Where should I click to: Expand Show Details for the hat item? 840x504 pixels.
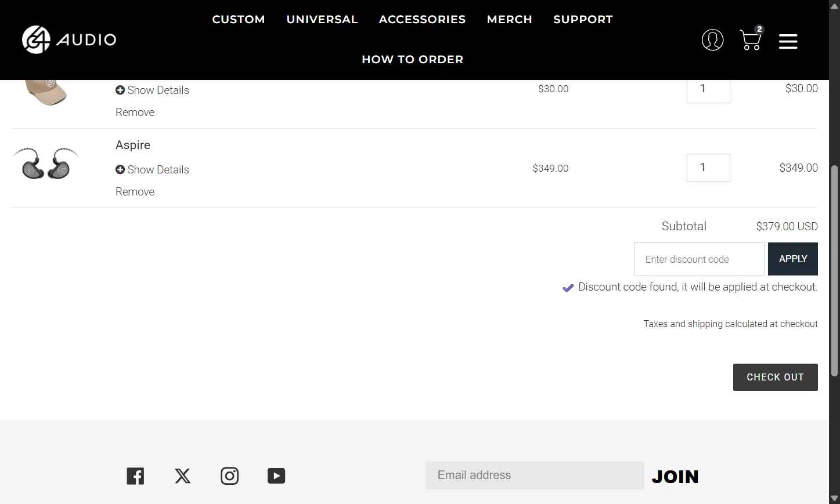[152, 90]
